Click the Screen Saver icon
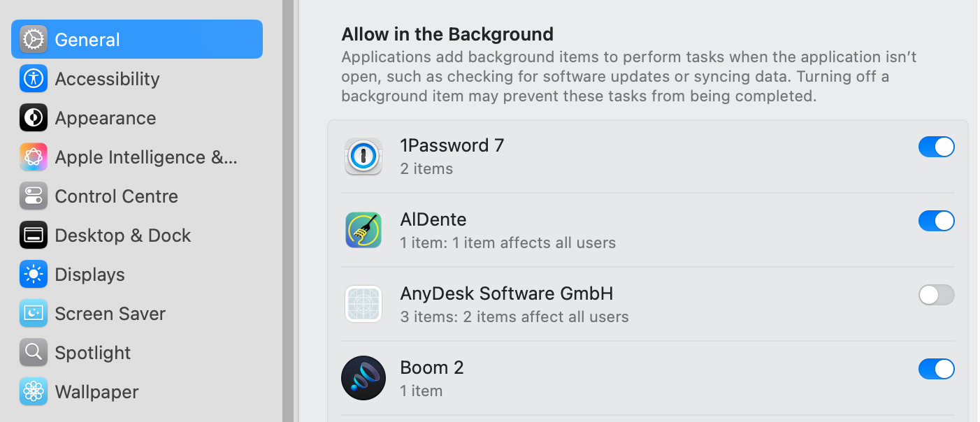 pos(34,314)
